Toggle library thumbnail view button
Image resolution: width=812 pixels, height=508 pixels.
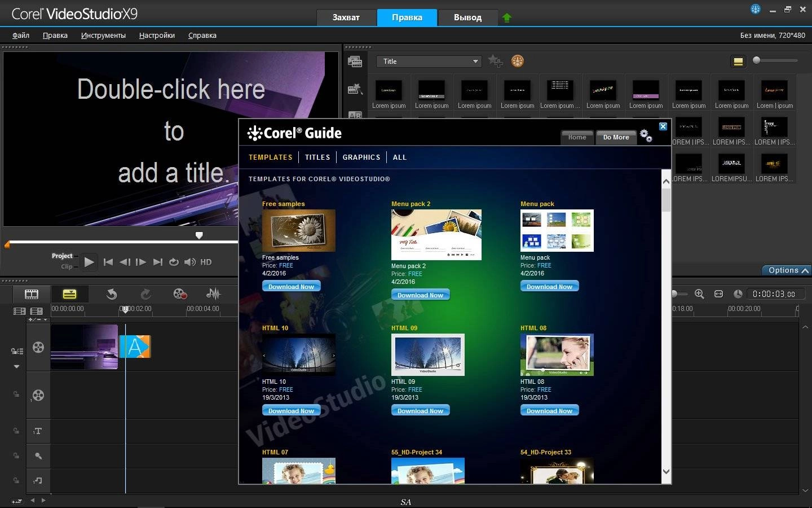tap(738, 62)
